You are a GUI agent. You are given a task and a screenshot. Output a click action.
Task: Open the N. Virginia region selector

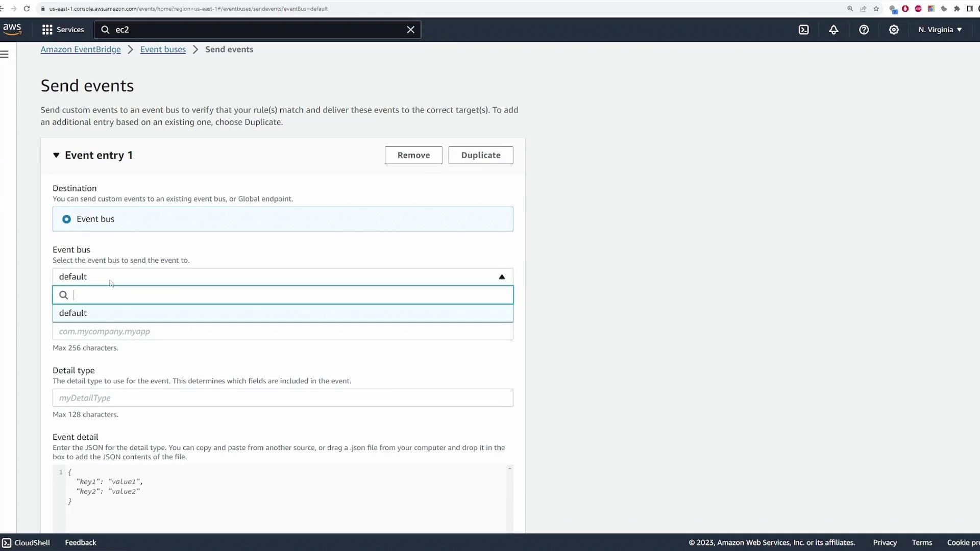940,30
